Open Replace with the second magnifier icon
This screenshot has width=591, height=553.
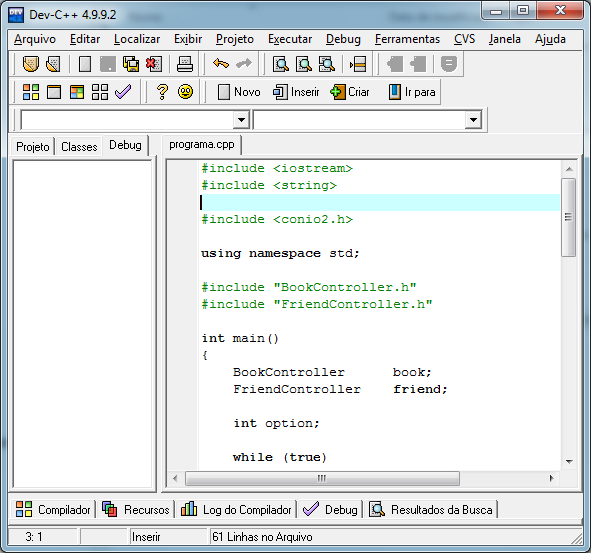pyautogui.click(x=304, y=64)
